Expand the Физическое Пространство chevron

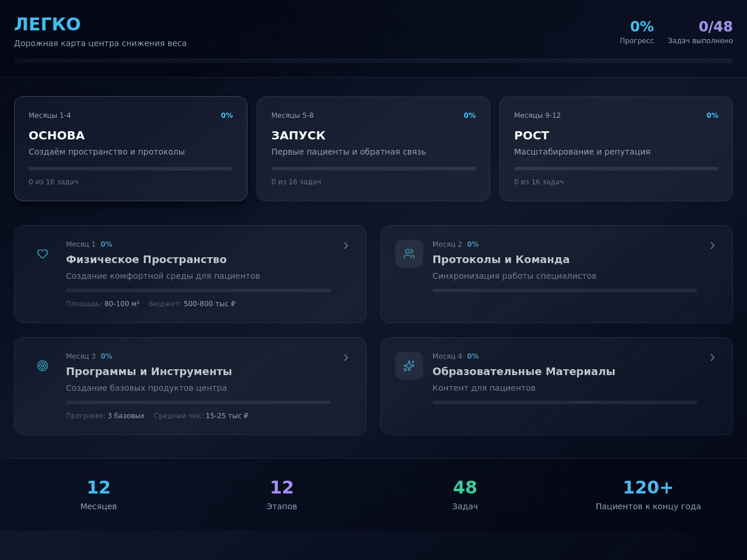pos(346,246)
